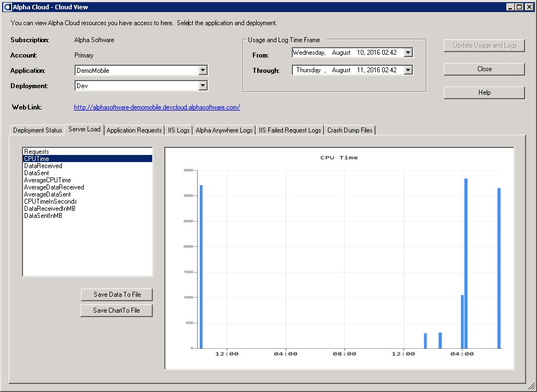
Task: Select CPUTime in the metrics list
Action: 88,159
